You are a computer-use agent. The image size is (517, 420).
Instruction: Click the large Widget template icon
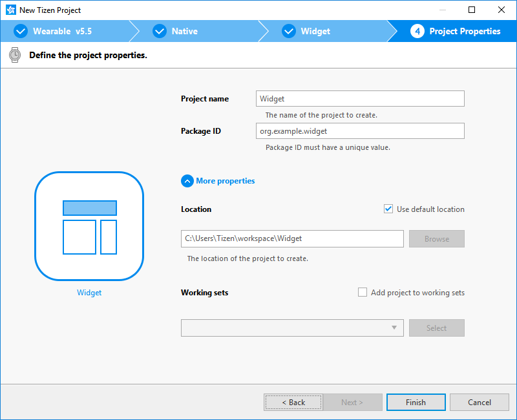[89, 226]
